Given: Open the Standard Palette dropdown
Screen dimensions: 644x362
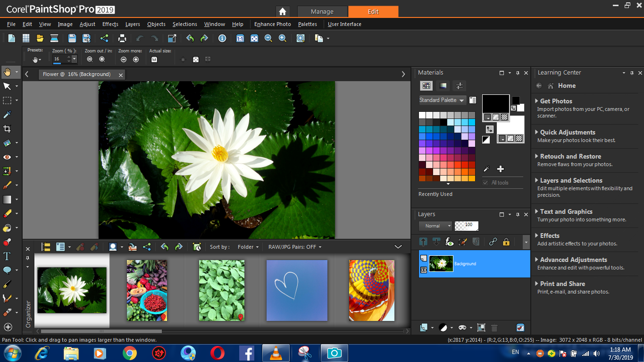Looking at the screenshot, I should [442, 100].
